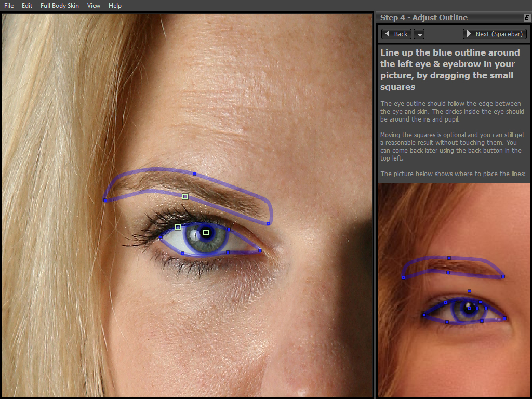
Task: Click the Next (Spacebar) button
Action: tap(495, 34)
